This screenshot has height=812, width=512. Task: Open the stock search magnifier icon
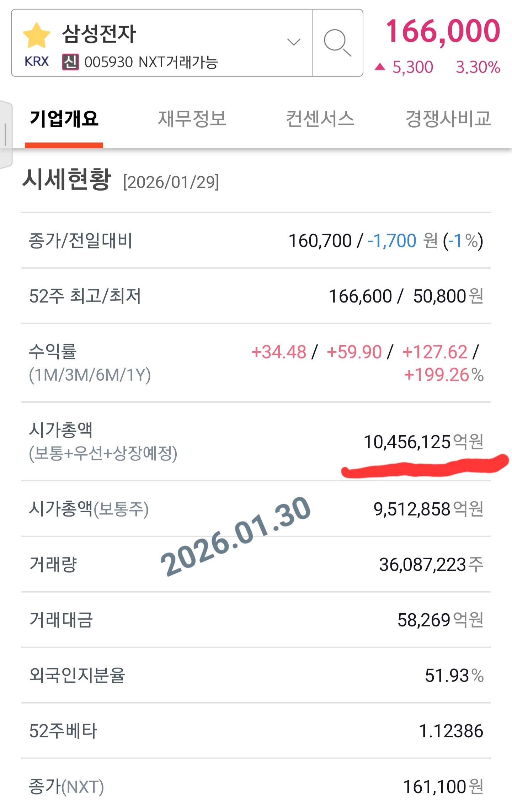click(337, 43)
